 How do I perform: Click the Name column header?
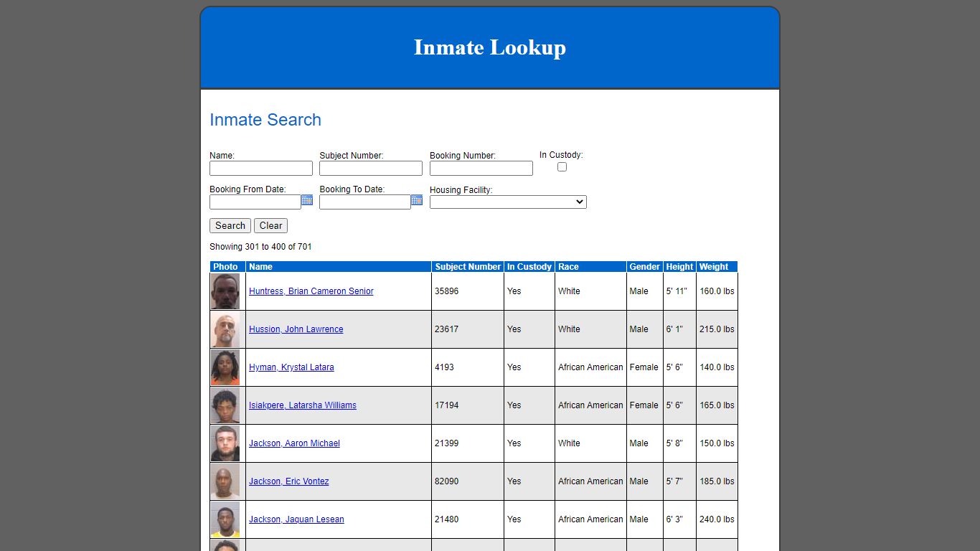(339, 267)
